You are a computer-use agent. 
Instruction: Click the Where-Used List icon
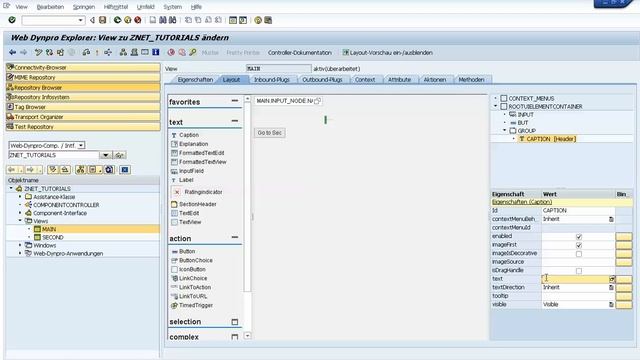[108, 52]
